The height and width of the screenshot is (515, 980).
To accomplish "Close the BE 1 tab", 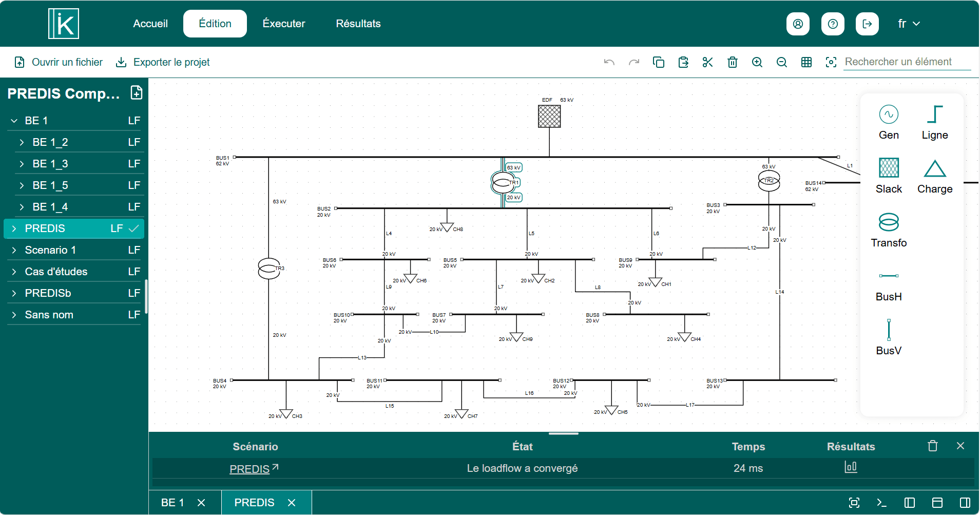I will click(201, 503).
